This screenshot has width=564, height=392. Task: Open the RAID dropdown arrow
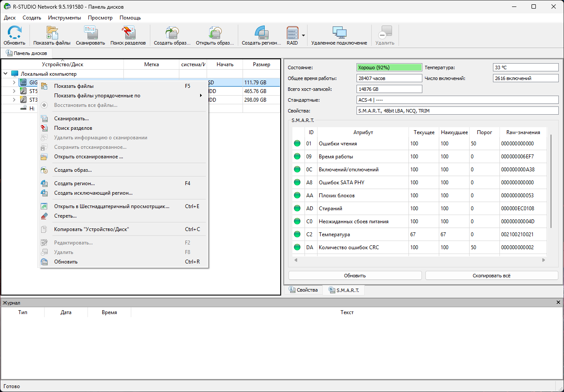click(304, 35)
